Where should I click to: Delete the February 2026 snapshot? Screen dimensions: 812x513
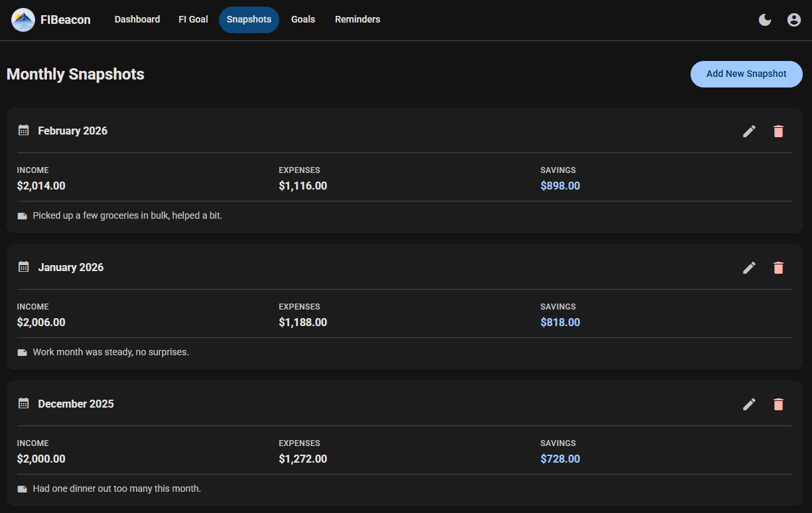(x=778, y=131)
